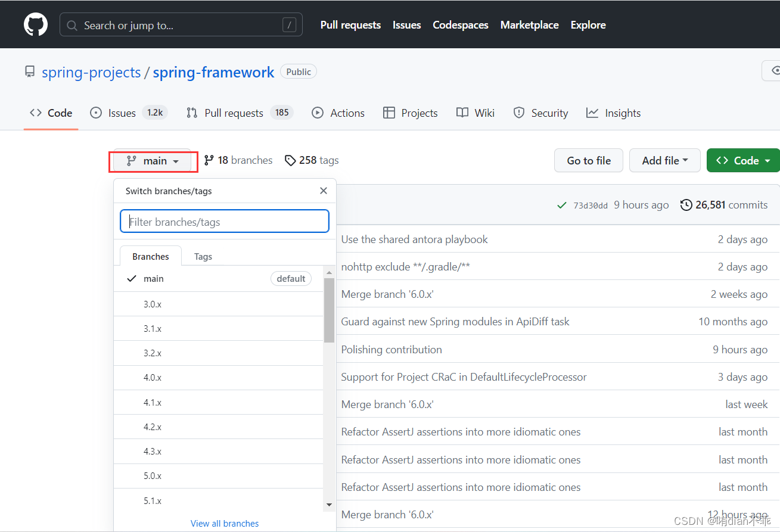Open commit 'nohttp exclude **/.gradle/**'
The width and height of the screenshot is (780, 532).
405,267
